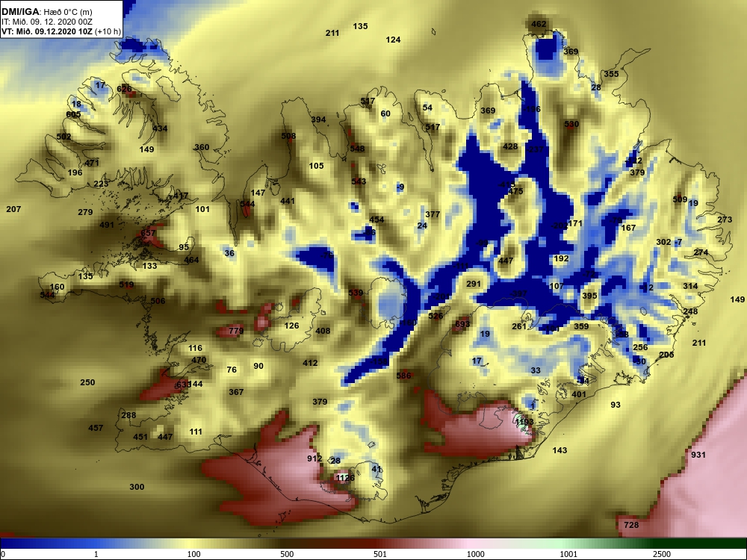This screenshot has width=747, height=560.
Task: Click the map value '530'
Action: [571, 124]
